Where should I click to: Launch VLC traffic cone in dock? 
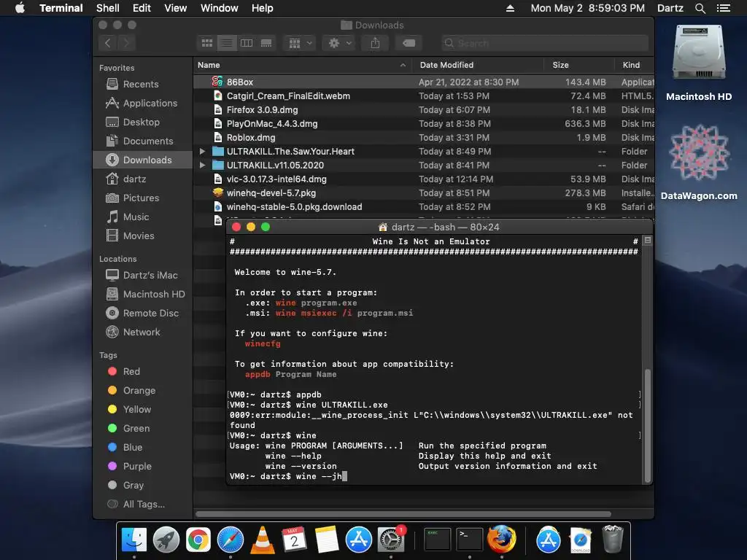263,540
